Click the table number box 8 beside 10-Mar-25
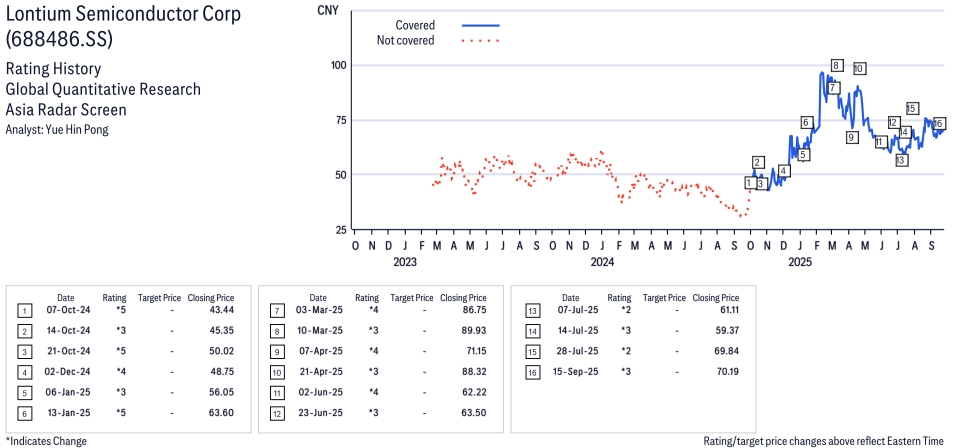Screen dimensions: 955x448 pyautogui.click(x=276, y=332)
